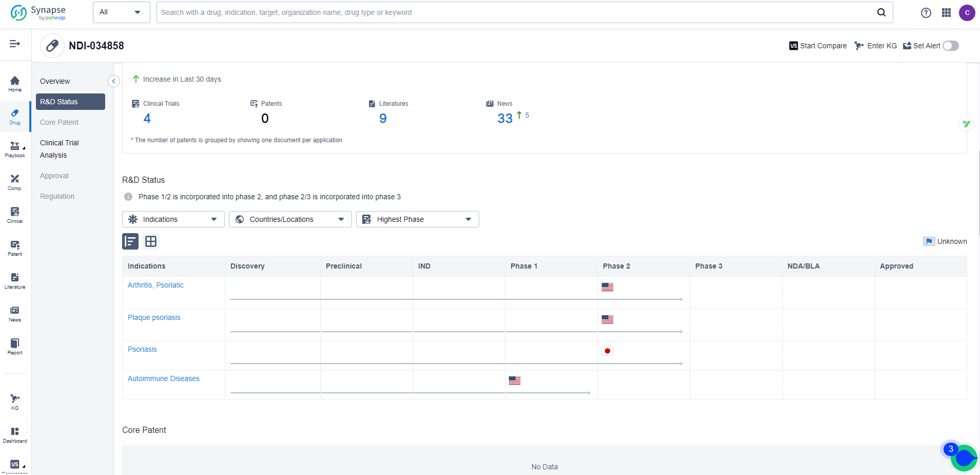Screen dimensions: 980x475
Task: Open the Clinical sidebar icon
Action: click(x=15, y=215)
